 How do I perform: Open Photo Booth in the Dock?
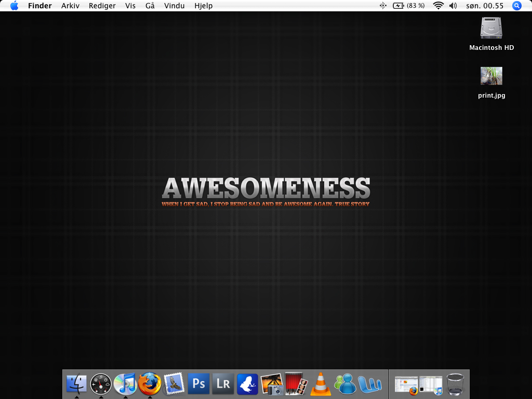(x=296, y=384)
